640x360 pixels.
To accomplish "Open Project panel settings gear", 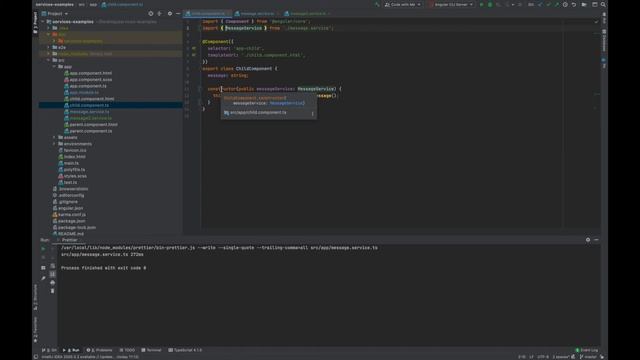I will coord(170,13).
